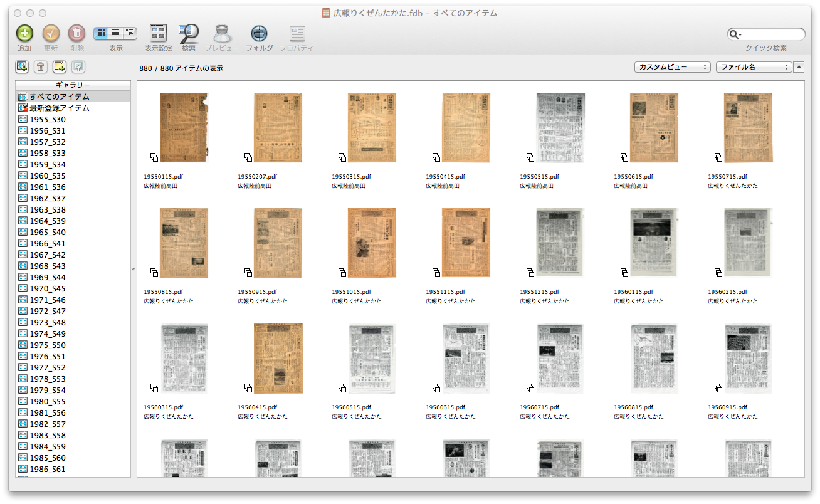820x504 pixels.
Task: Open the 検索 search tool
Action: click(x=189, y=33)
